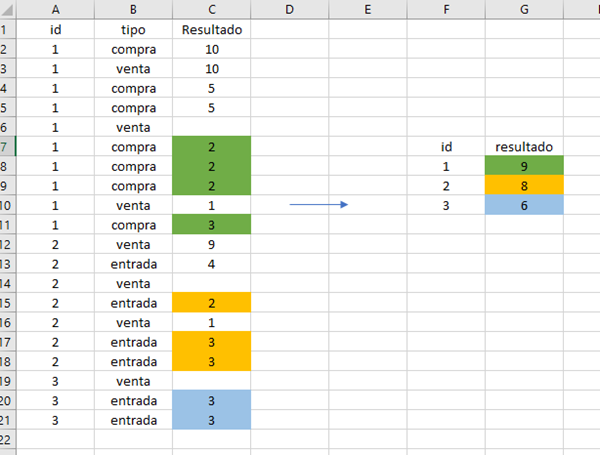This screenshot has height=455, width=600.
Task: Click the "Resultado" header cell in C1
Action: pyautogui.click(x=211, y=29)
